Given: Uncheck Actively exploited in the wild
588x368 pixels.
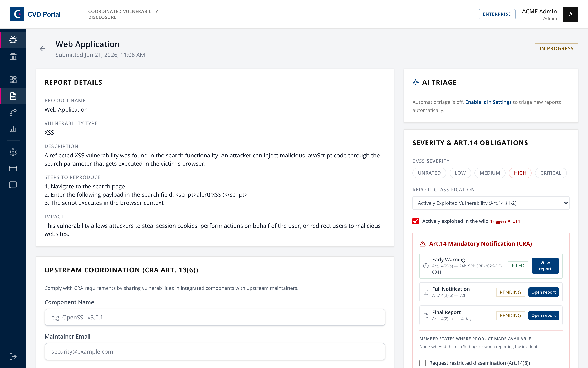Looking at the screenshot, I should [x=416, y=221].
